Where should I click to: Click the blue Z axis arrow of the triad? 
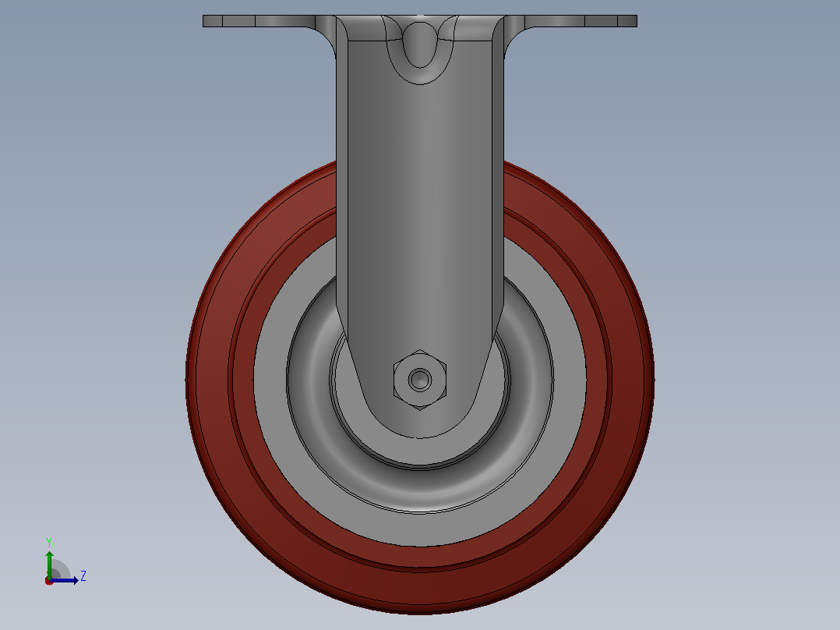(65, 580)
